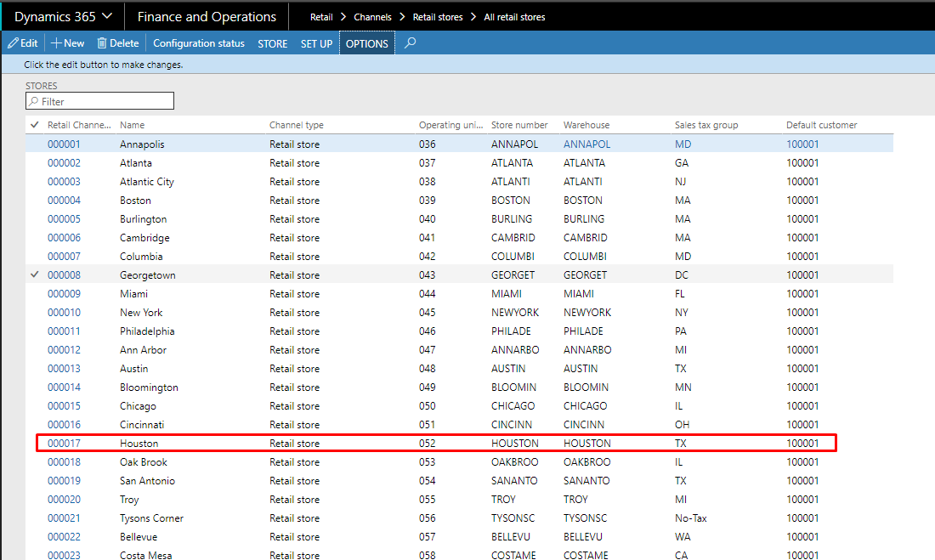Click the Retail store cell in Austin row
Image resolution: width=935 pixels, height=560 pixels.
[x=295, y=369]
